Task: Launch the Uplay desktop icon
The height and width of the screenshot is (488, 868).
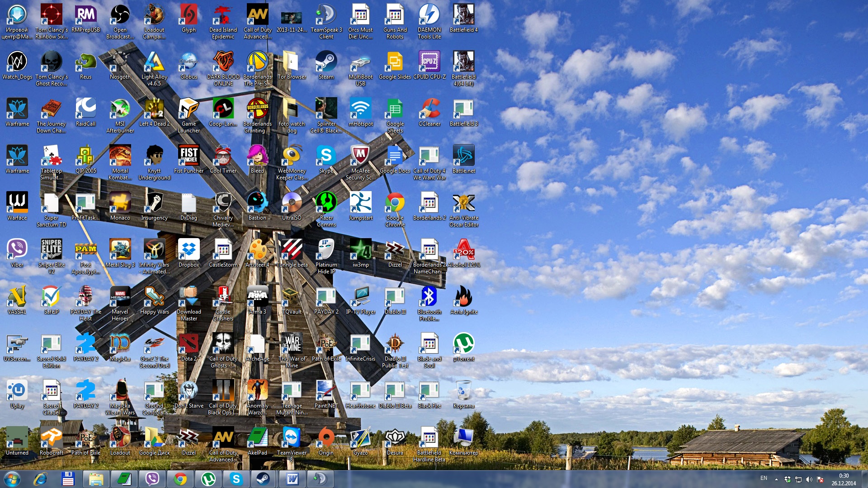Action: coord(17,394)
